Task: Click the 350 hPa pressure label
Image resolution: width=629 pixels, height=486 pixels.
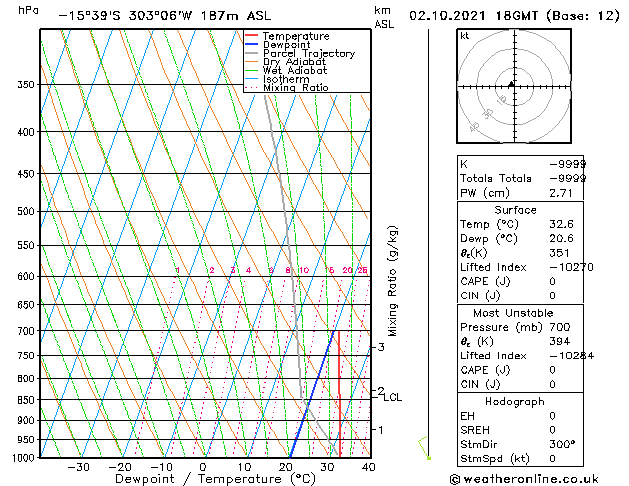Action: pyautogui.click(x=26, y=85)
